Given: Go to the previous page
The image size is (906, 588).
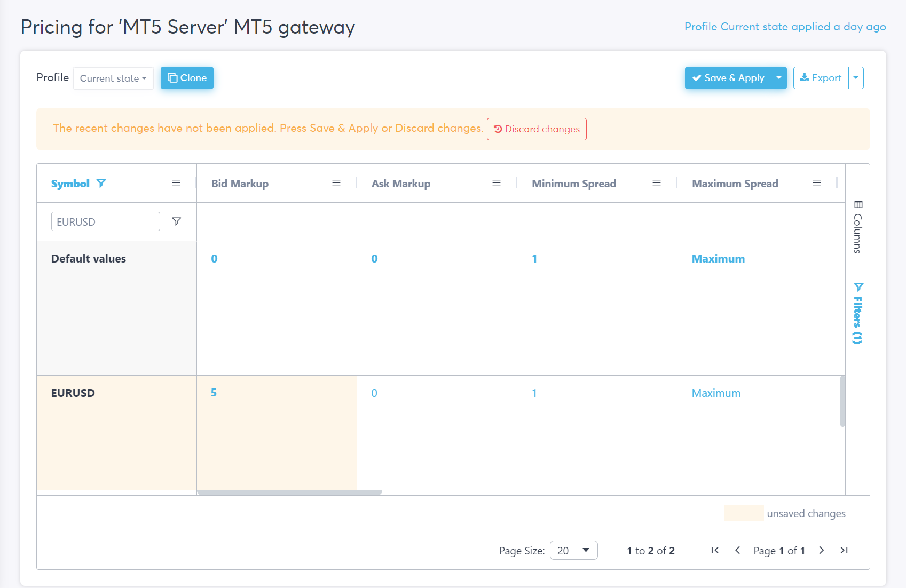Looking at the screenshot, I should (737, 550).
